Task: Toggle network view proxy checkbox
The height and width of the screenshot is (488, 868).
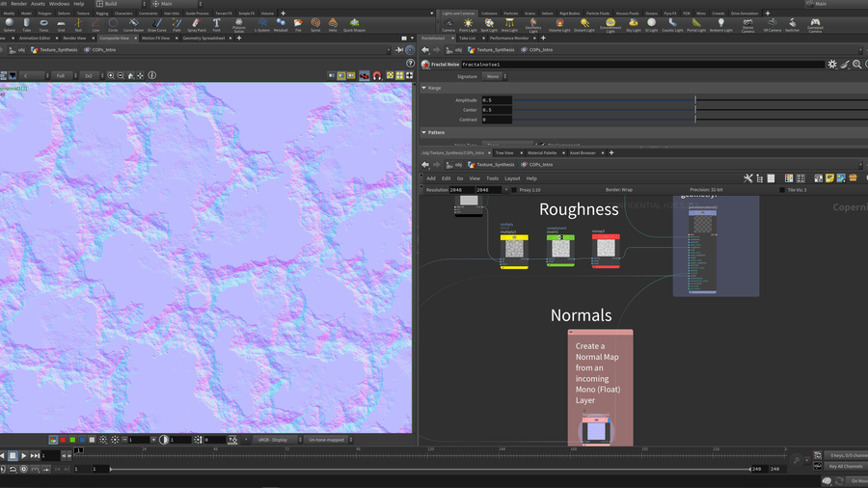Action: 514,190
